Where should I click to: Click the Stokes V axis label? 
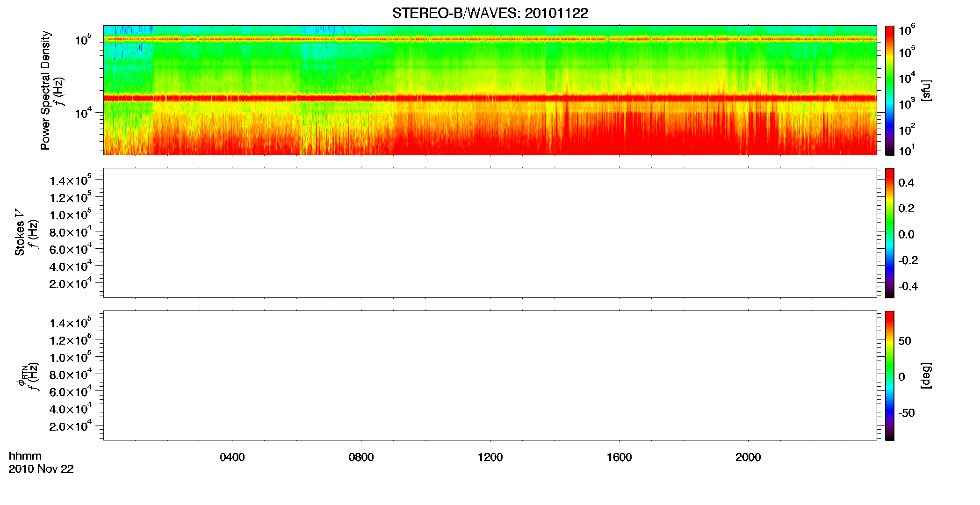pos(20,233)
